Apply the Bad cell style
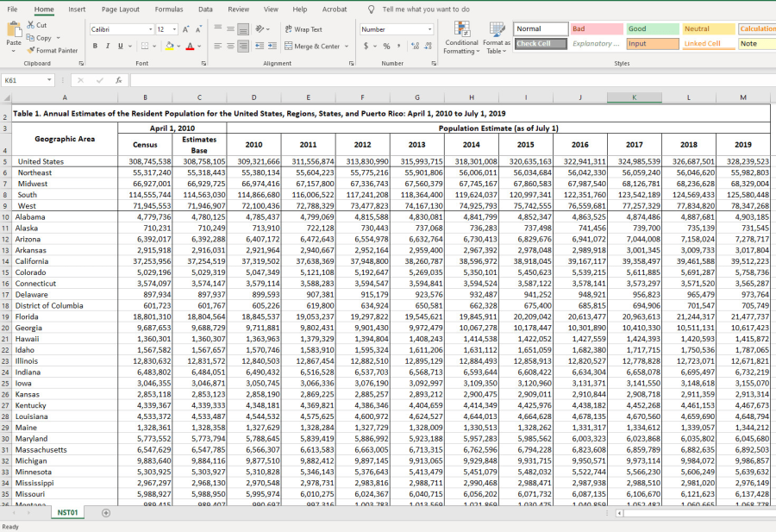Image resolution: width=776 pixels, height=532 pixels. (x=597, y=28)
